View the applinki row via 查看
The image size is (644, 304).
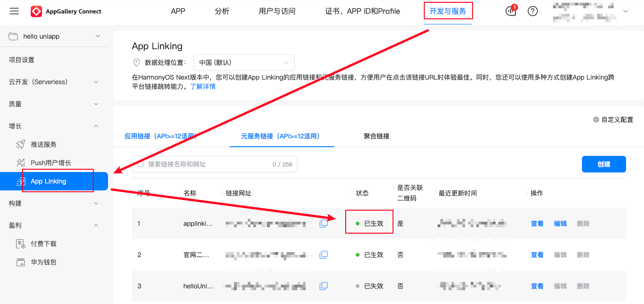click(537, 224)
